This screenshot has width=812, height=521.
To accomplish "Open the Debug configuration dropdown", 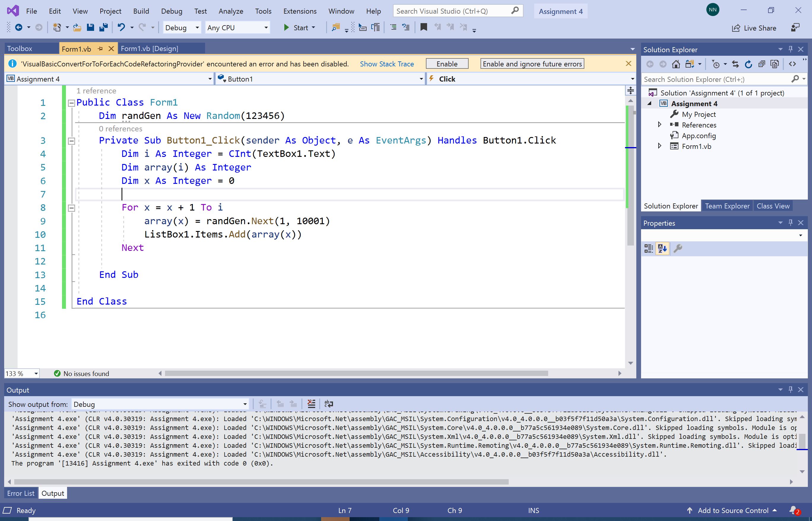I will pyautogui.click(x=182, y=28).
